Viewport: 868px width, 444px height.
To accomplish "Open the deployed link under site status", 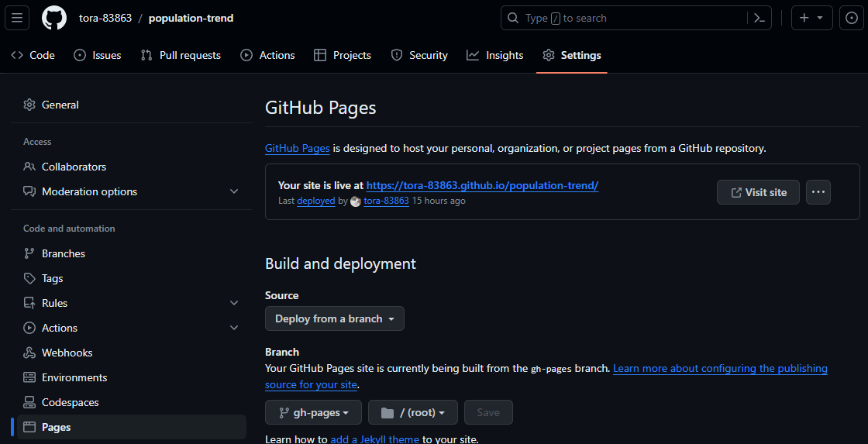I will click(316, 201).
